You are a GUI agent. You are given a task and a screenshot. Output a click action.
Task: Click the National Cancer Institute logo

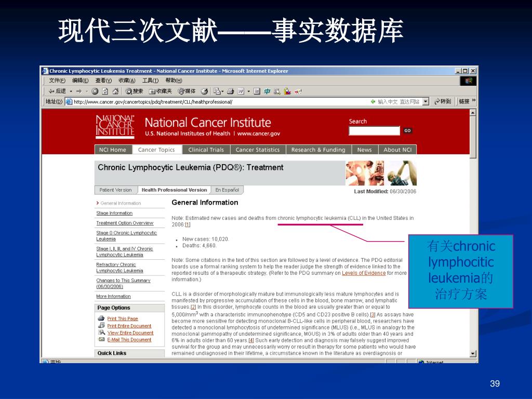tap(115, 126)
